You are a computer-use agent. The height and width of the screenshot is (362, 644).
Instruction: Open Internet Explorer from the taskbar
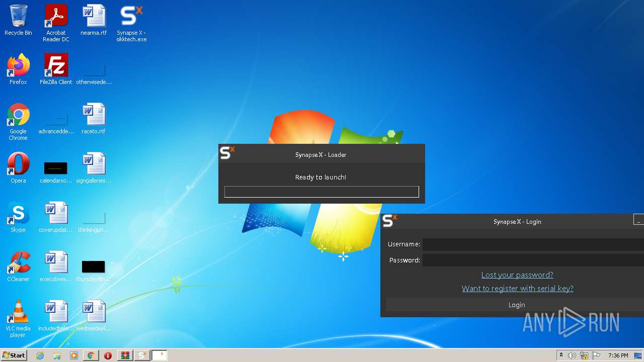tap(40, 355)
